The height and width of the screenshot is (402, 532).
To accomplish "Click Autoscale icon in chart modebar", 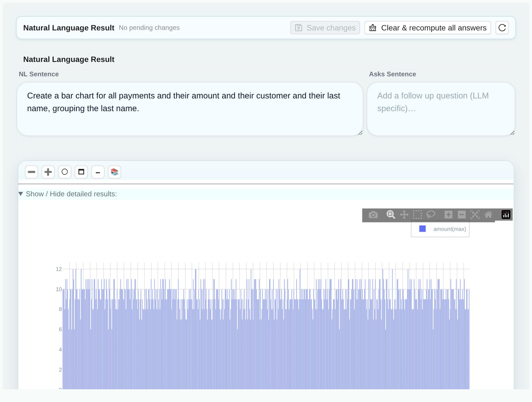I will (x=475, y=215).
